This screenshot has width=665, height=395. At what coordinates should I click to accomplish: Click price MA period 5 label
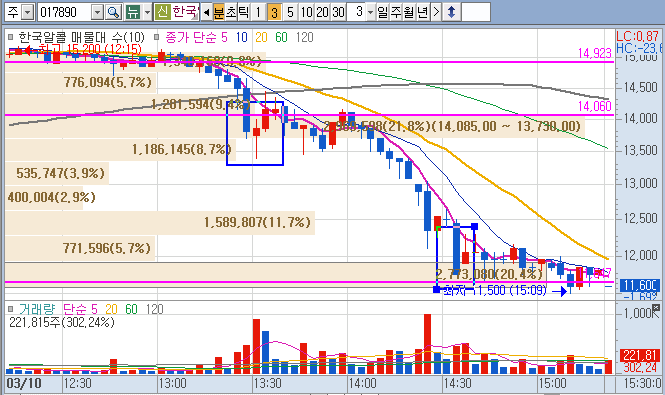point(224,37)
